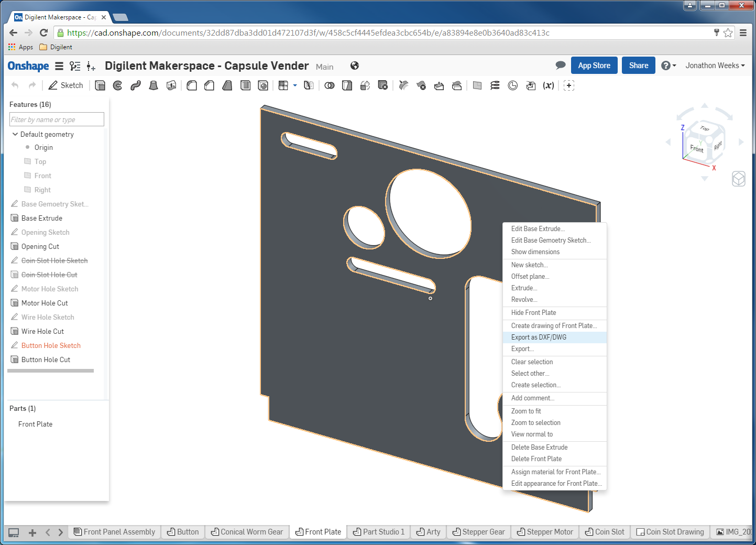Click the Undo arrow icon
The image size is (756, 545).
15,85
